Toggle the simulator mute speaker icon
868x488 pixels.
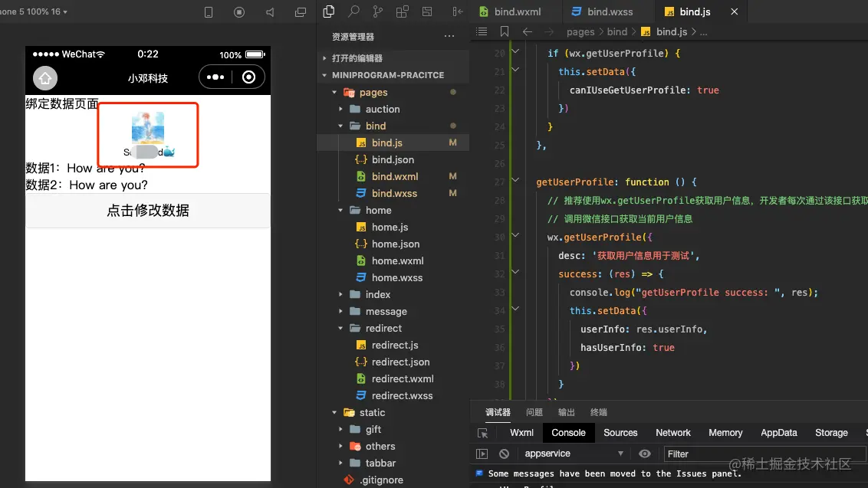(x=270, y=12)
